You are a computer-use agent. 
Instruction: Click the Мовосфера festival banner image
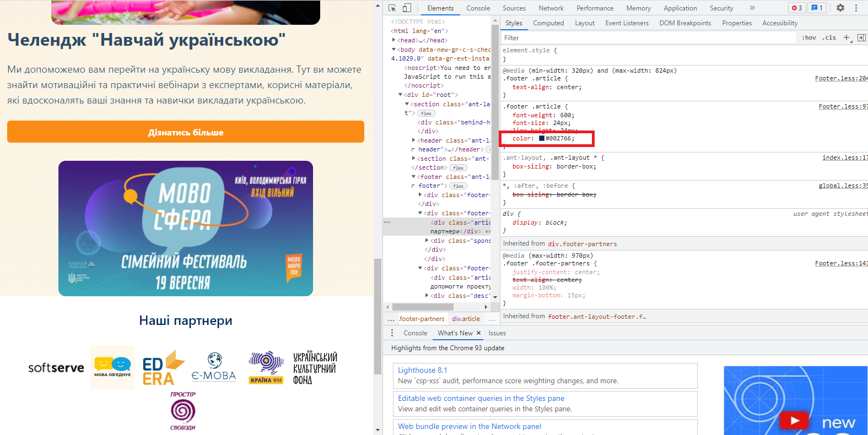(x=186, y=228)
